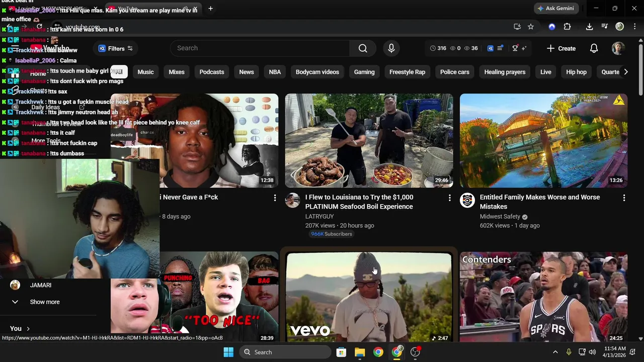Select the Music category chip
Image resolution: width=644 pixels, height=362 pixels.
coord(145,72)
